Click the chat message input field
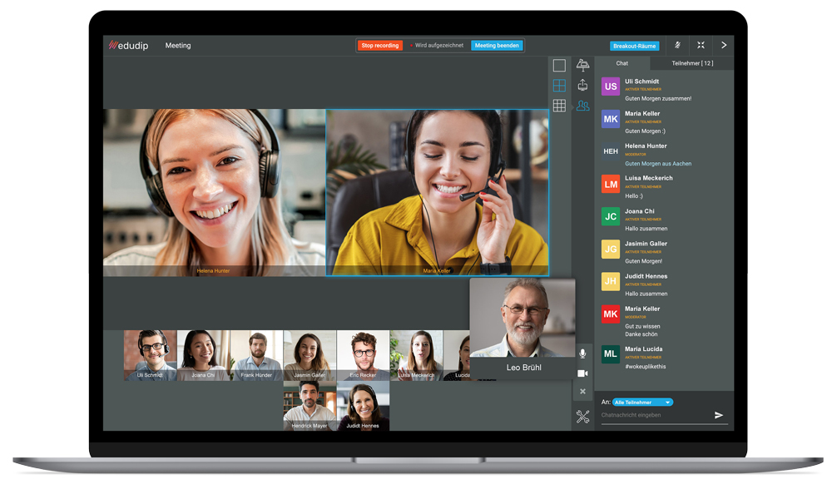The image size is (832, 504). coord(653,415)
